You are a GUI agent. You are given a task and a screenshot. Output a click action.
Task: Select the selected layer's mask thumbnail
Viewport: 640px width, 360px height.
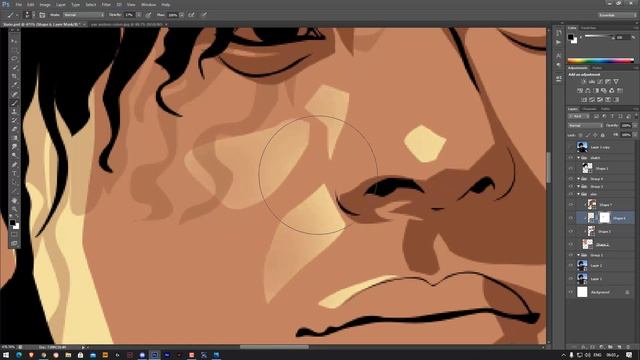(604, 218)
